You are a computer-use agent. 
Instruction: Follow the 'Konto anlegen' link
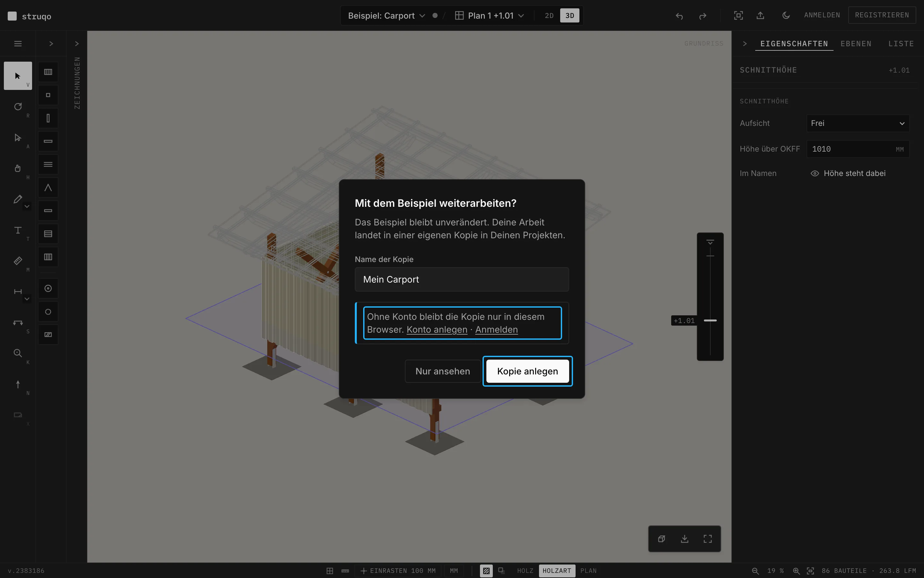coord(437,329)
